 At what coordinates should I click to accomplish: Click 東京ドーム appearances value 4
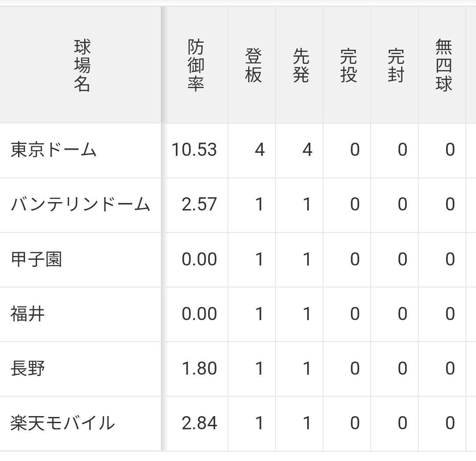click(260, 150)
